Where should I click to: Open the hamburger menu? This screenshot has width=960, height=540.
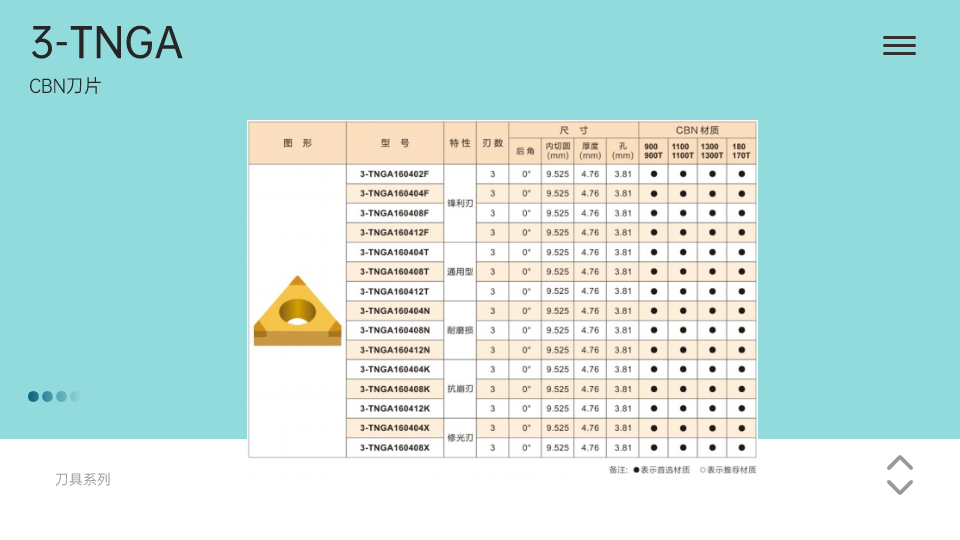pyautogui.click(x=899, y=45)
